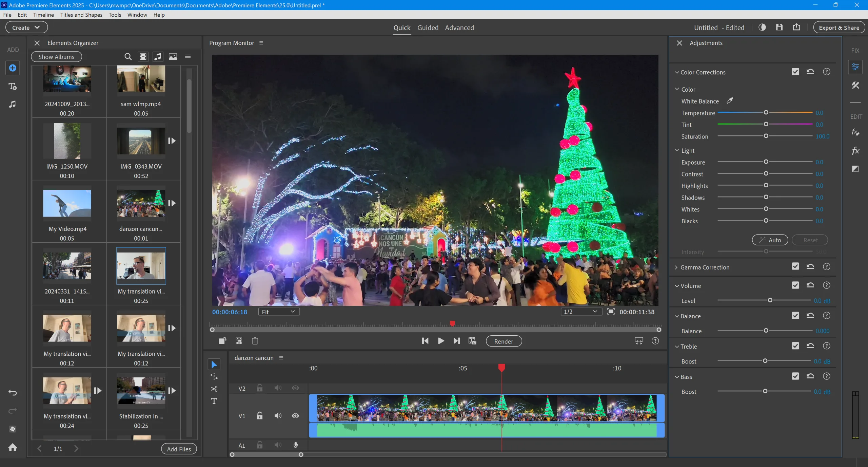This screenshot has height=467, width=868.
Task: Click the trash delete icon under the monitor
Action: pos(255,341)
